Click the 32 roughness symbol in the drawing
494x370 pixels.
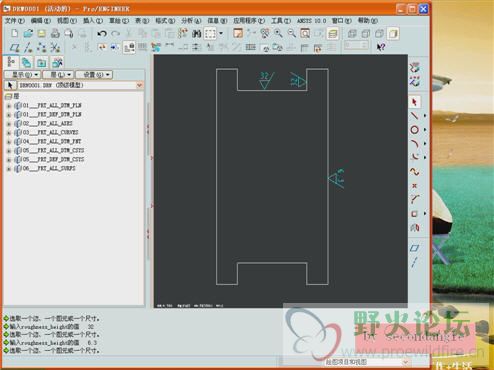(x=266, y=80)
